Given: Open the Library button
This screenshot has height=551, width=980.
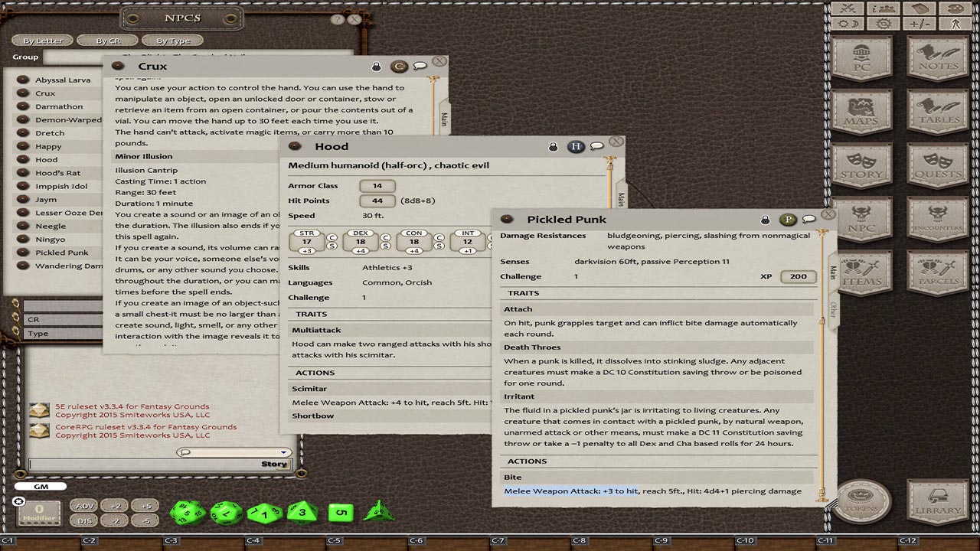Looking at the screenshot, I should tap(937, 502).
